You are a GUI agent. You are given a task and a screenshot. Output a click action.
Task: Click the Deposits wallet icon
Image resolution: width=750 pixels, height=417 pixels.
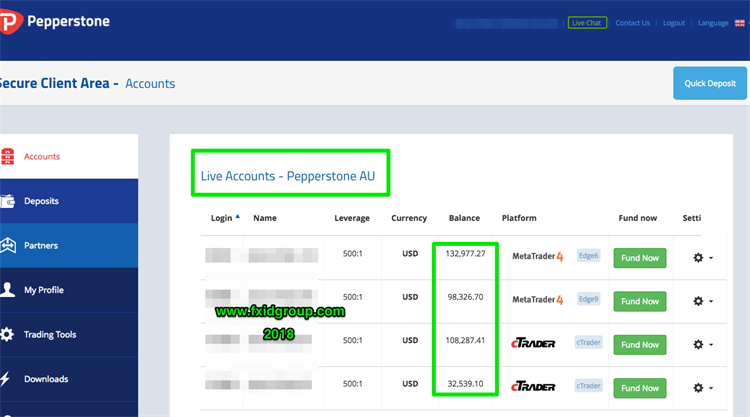[8, 201]
